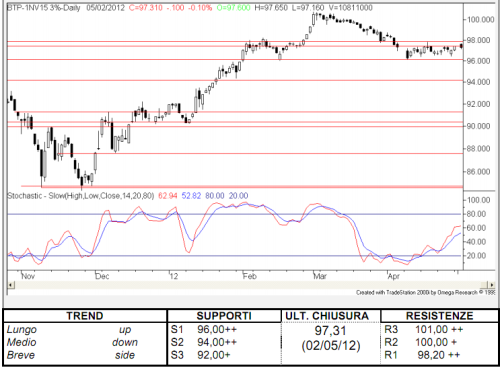Click the 'down' trend value

point(125,342)
